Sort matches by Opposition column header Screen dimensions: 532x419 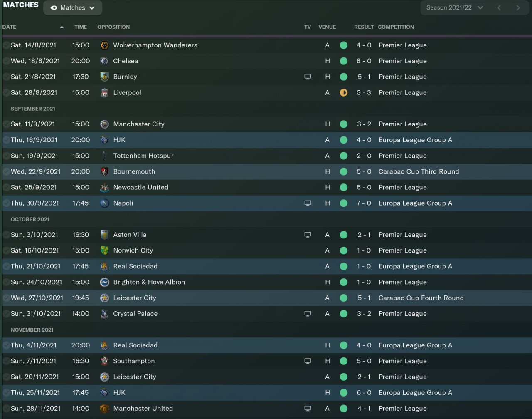pyautogui.click(x=113, y=27)
